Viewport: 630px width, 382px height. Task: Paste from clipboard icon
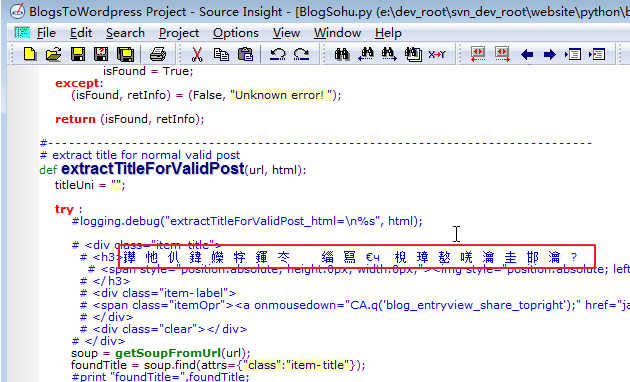point(245,54)
